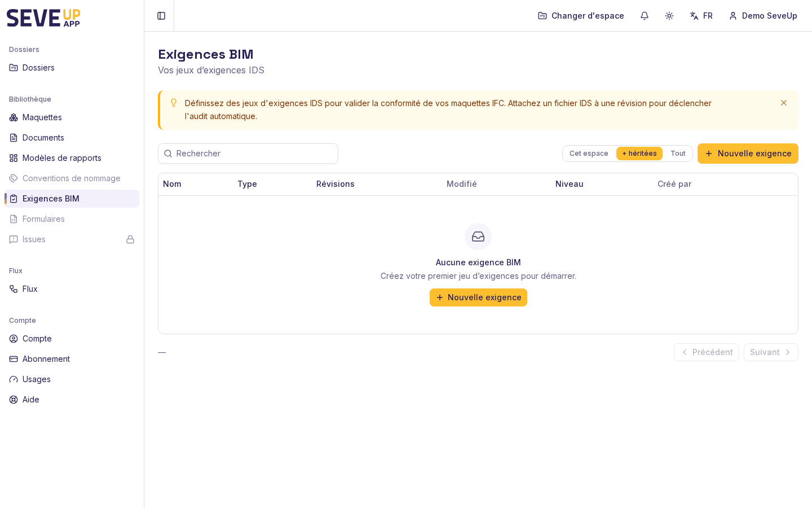Sort by the Nom column header
The width and height of the screenshot is (812, 508).
[172, 184]
